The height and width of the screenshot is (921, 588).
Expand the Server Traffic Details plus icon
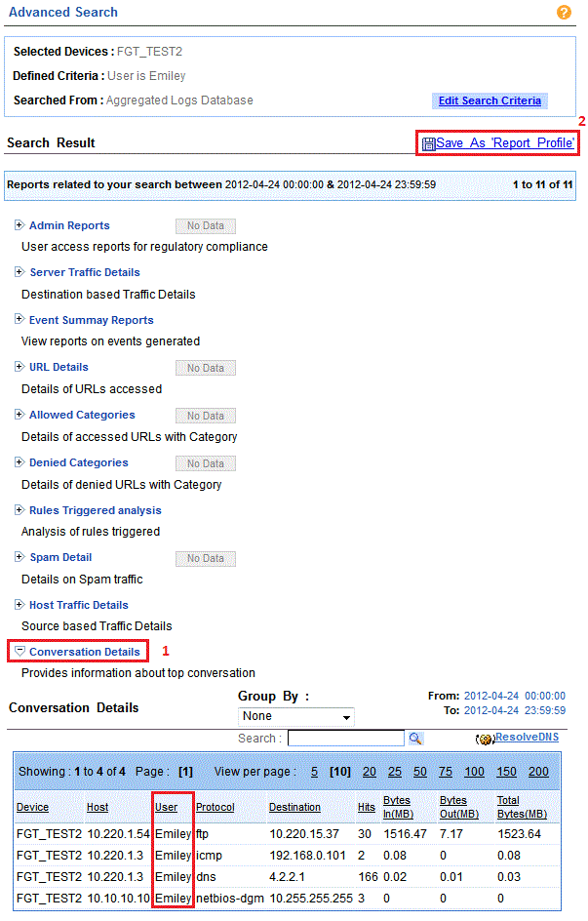click(x=20, y=272)
